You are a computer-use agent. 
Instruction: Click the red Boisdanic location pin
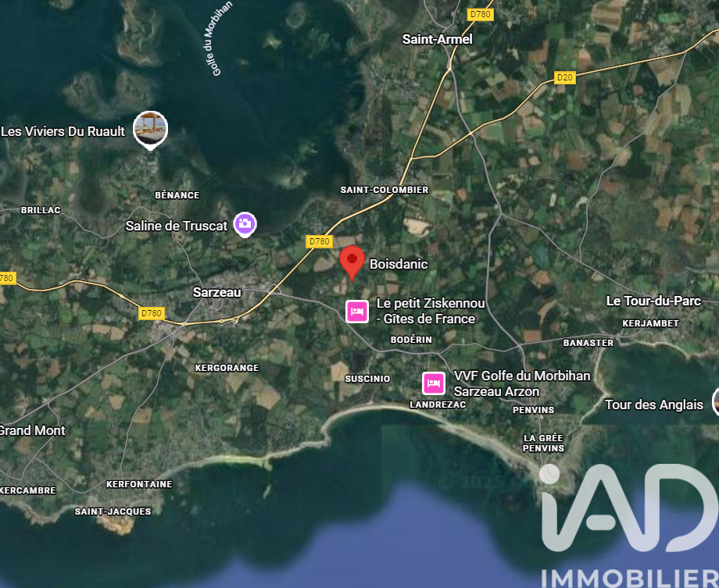click(352, 261)
